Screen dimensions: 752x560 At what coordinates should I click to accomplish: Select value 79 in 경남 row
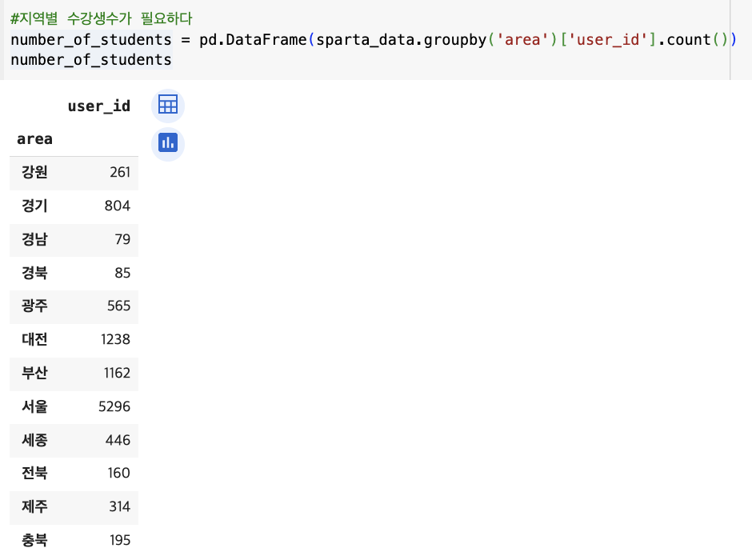122,238
